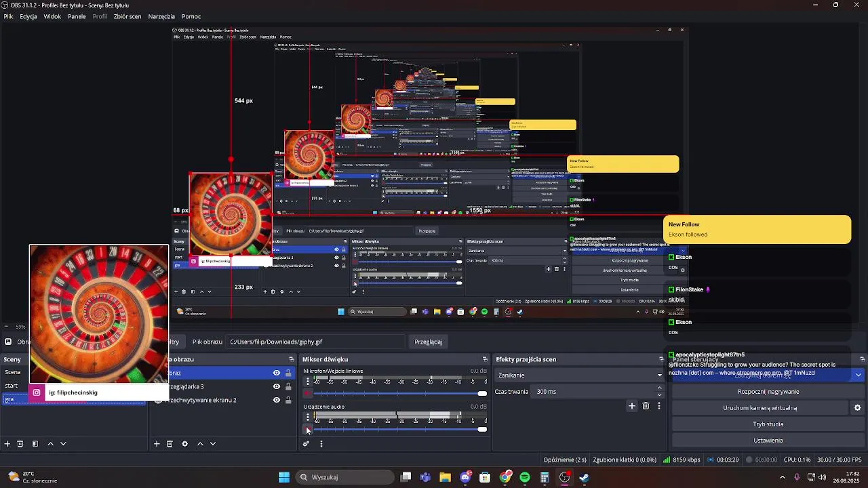The width and height of the screenshot is (868, 488).
Task: Open the Pomoc menu
Action: pos(191,16)
